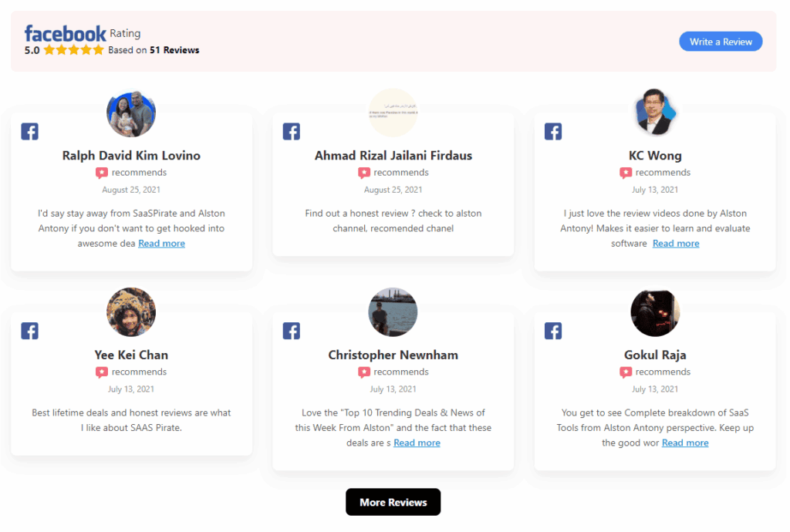Click Facebook icon on Ahmad Rizal's review card

point(292,131)
